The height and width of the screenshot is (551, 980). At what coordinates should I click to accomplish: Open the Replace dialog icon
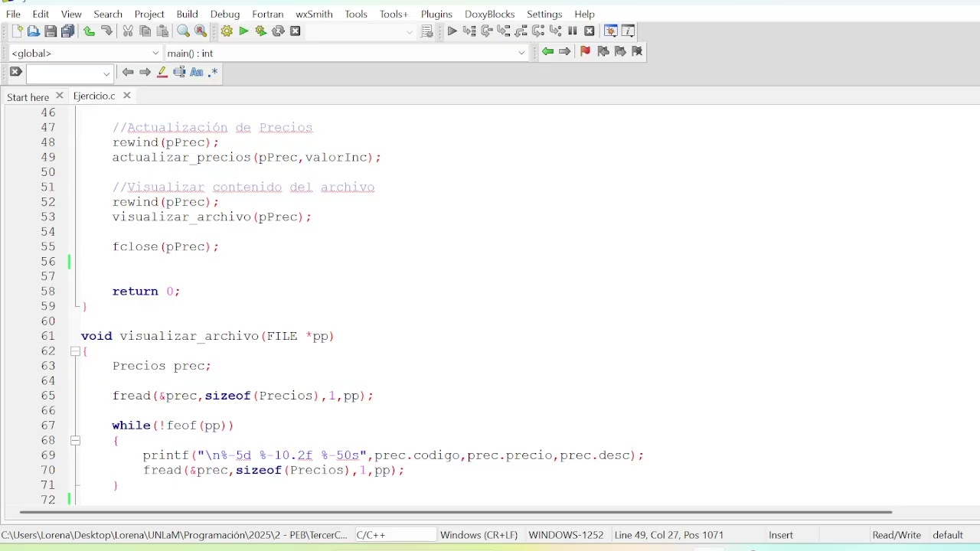pyautogui.click(x=201, y=31)
